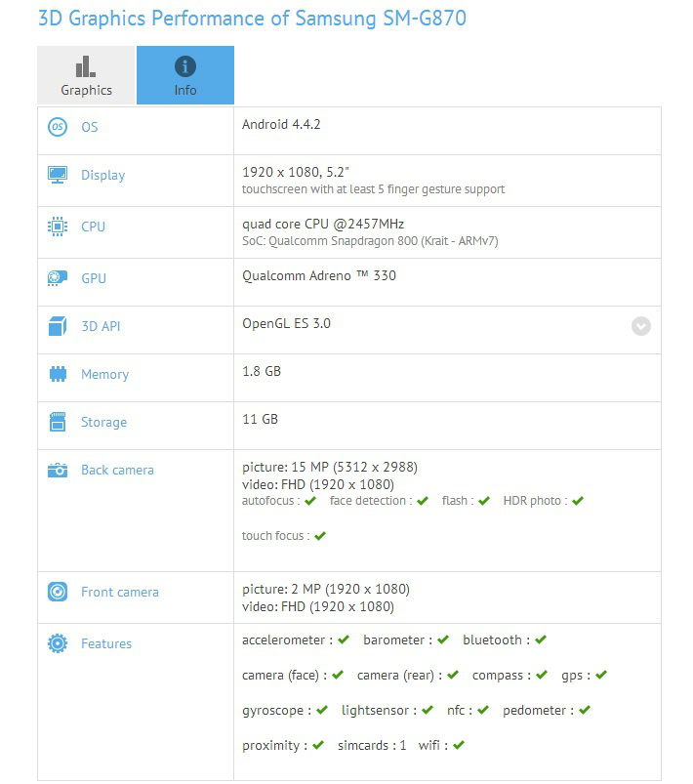Image resolution: width=693 pixels, height=784 pixels.
Task: Click the proximity green checkmark
Action: (318, 745)
